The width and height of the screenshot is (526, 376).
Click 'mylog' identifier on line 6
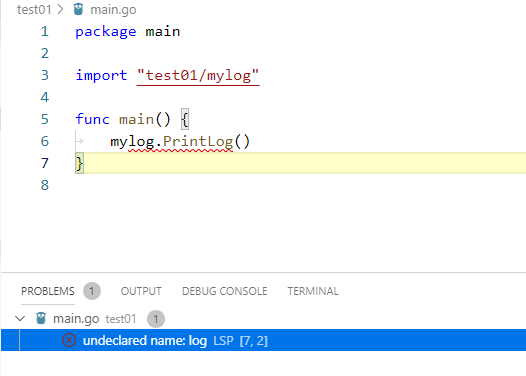tap(132, 142)
